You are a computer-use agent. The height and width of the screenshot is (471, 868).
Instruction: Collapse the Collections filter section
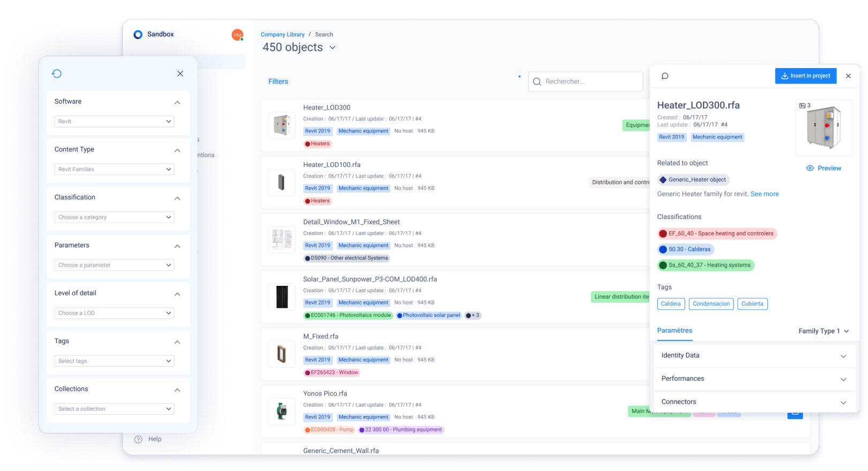pyautogui.click(x=177, y=390)
